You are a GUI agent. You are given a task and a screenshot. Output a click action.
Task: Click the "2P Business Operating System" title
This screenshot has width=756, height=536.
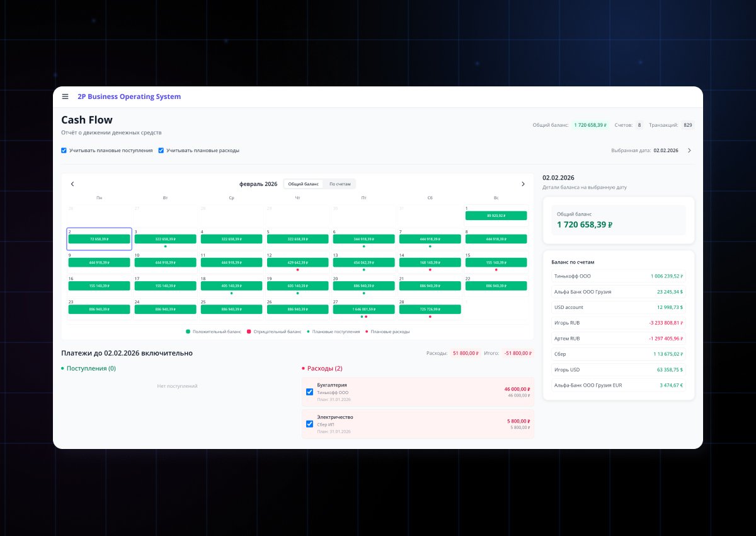[128, 96]
